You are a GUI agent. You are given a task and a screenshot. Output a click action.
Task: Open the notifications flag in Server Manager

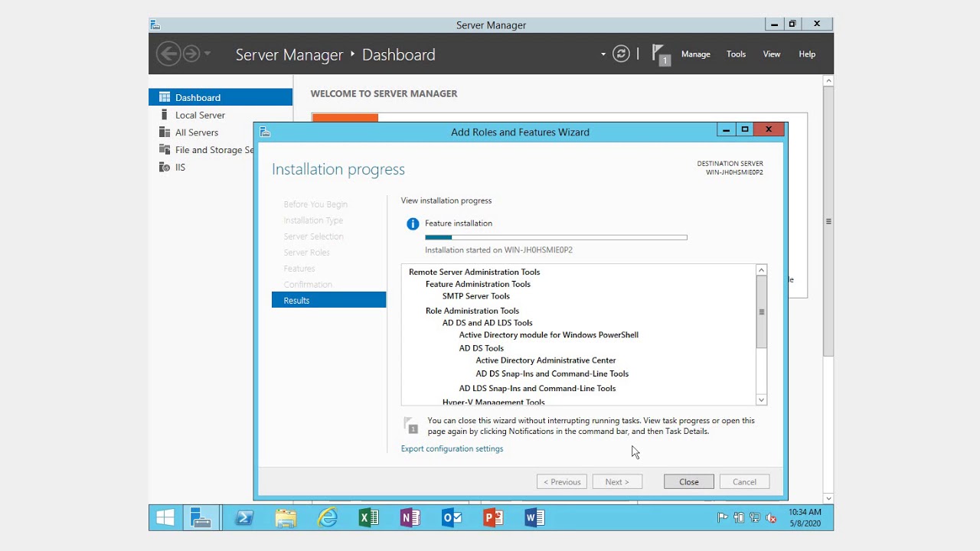(x=661, y=54)
